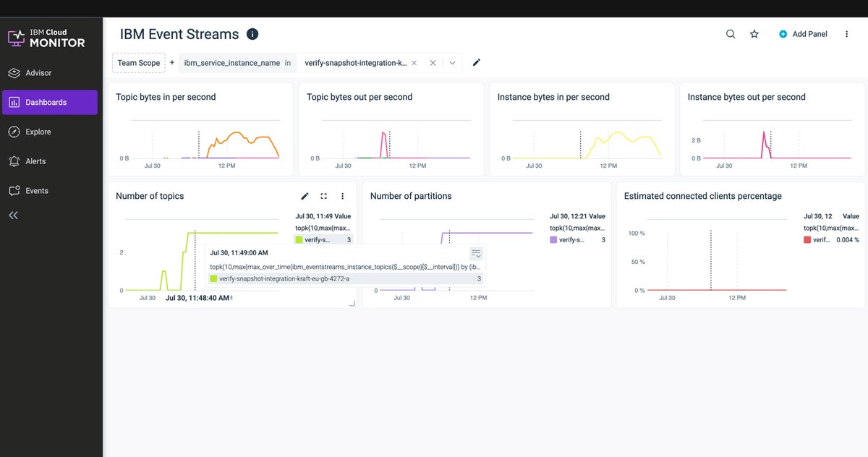This screenshot has width=868, height=457.
Task: Click the 100 % axis label
Action: [x=637, y=234]
